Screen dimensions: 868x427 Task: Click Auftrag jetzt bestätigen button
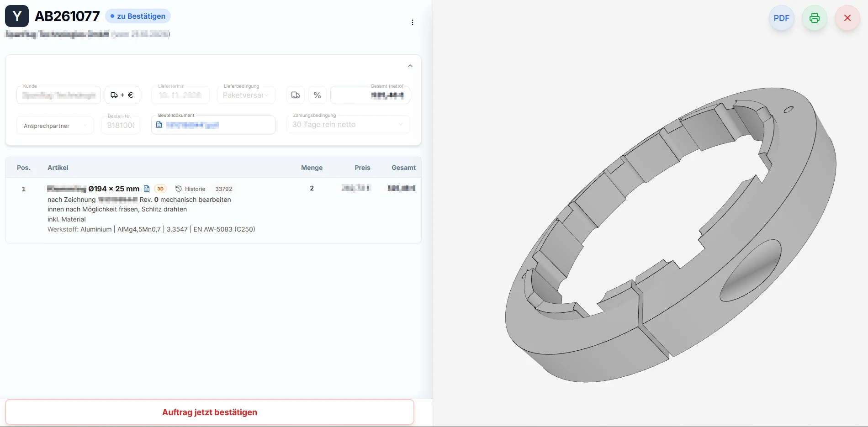point(210,412)
